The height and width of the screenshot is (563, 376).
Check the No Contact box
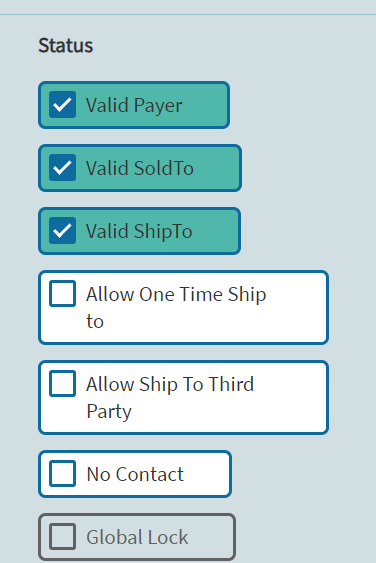pyautogui.click(x=62, y=474)
